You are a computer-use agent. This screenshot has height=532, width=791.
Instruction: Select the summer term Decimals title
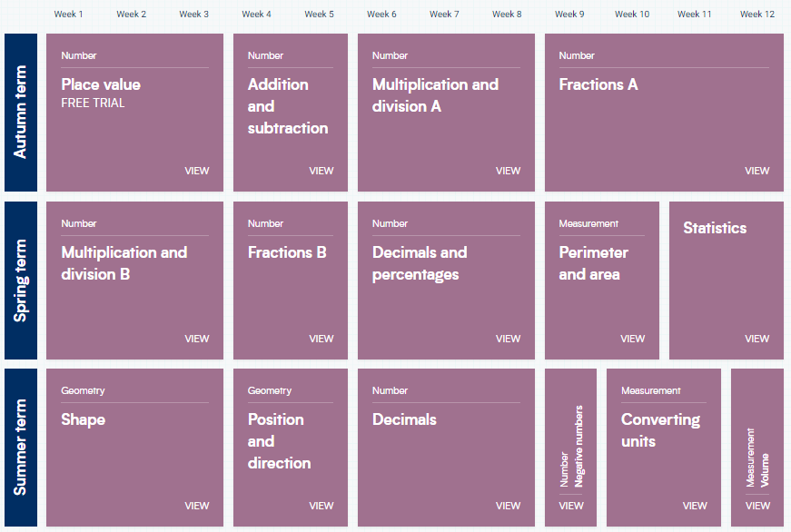pos(404,419)
